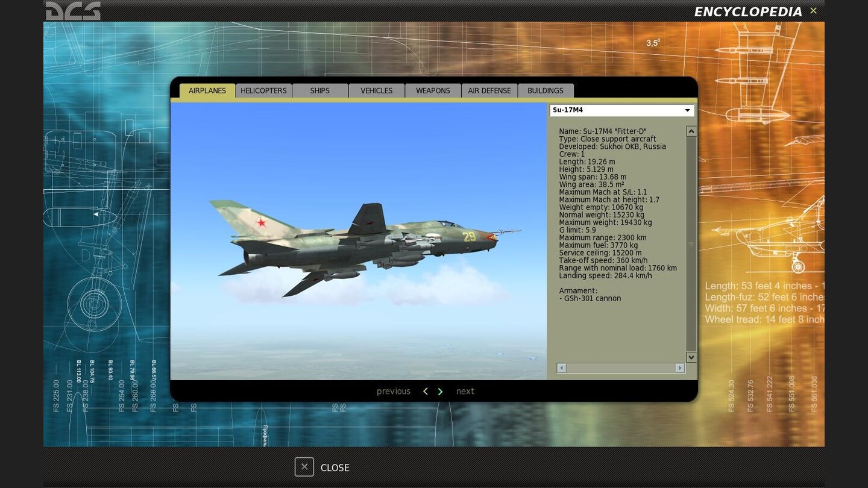Image resolution: width=868 pixels, height=488 pixels.
Task: Click the horizontal scroll left arrow
Action: pyautogui.click(x=562, y=368)
